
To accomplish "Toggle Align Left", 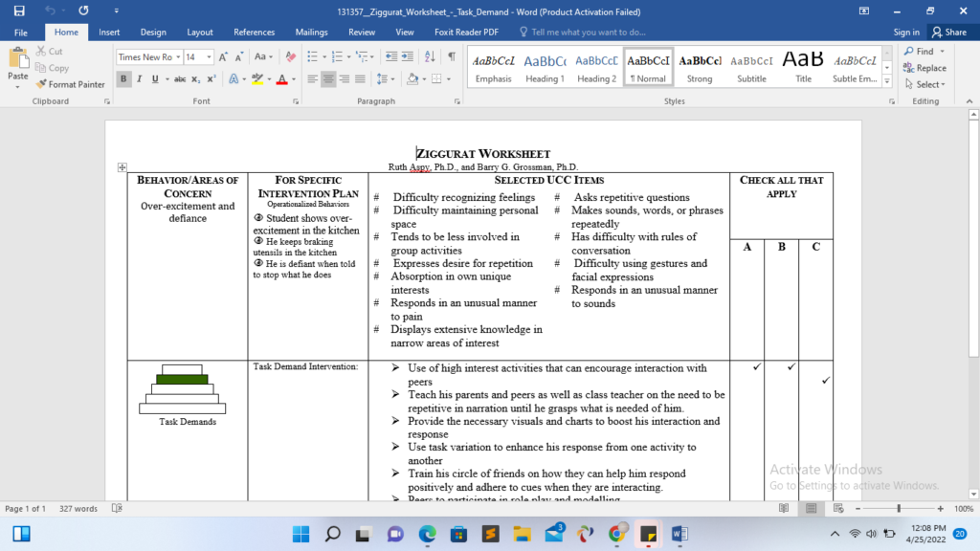I will coord(313,79).
